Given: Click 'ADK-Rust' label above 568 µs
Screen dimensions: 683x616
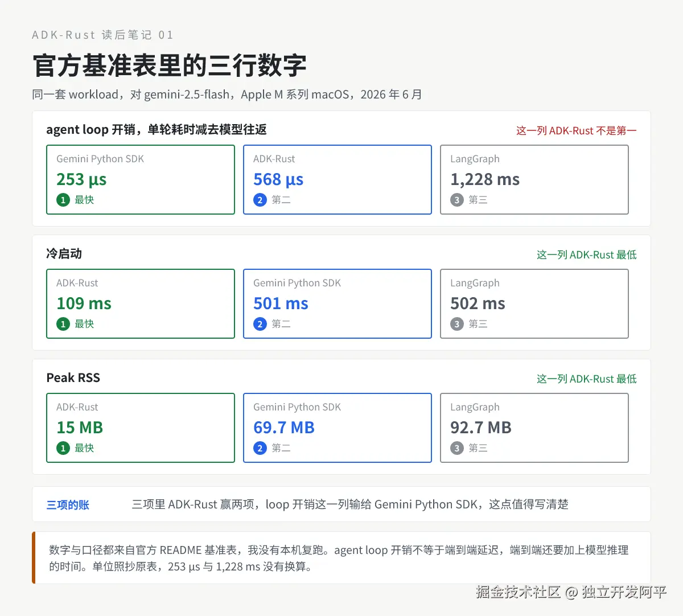Looking at the screenshot, I should click(x=274, y=159).
